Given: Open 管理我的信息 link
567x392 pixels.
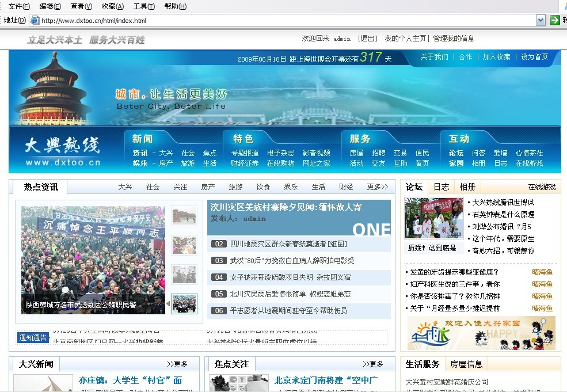Looking at the screenshot, I should click(x=454, y=39).
